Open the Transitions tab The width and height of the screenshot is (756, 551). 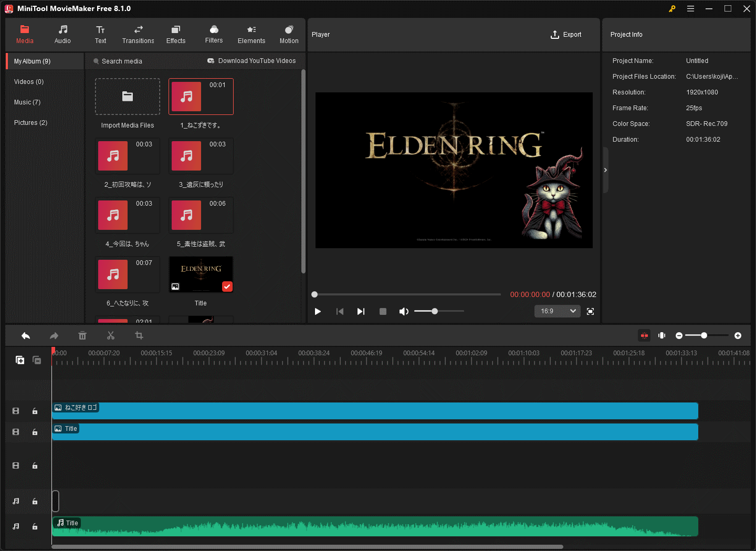[x=138, y=35]
